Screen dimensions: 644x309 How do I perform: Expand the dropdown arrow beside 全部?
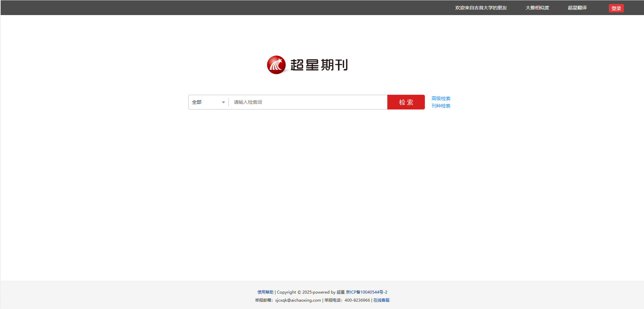coord(223,102)
